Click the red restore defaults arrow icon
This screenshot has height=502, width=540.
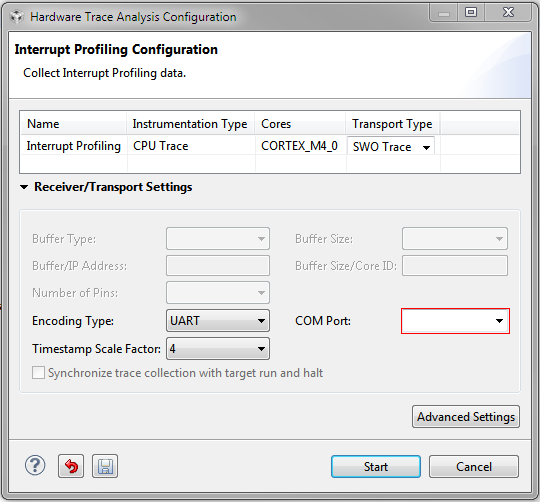coord(71,466)
